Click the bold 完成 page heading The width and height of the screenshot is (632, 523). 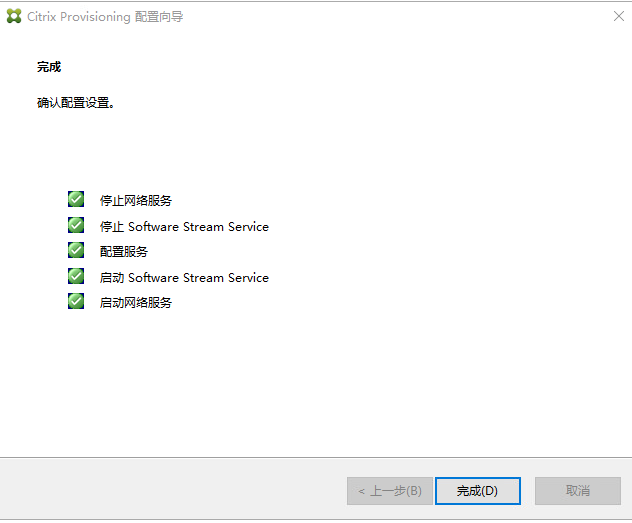coord(49,67)
